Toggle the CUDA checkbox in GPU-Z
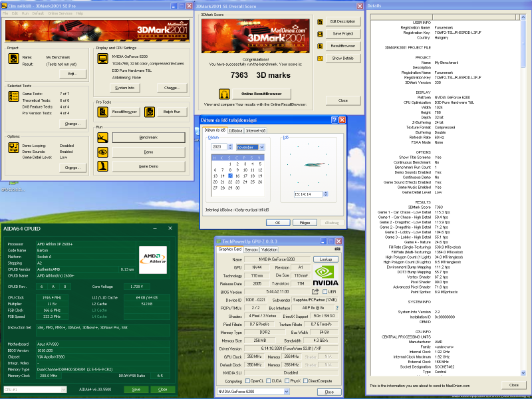 (x=269, y=380)
